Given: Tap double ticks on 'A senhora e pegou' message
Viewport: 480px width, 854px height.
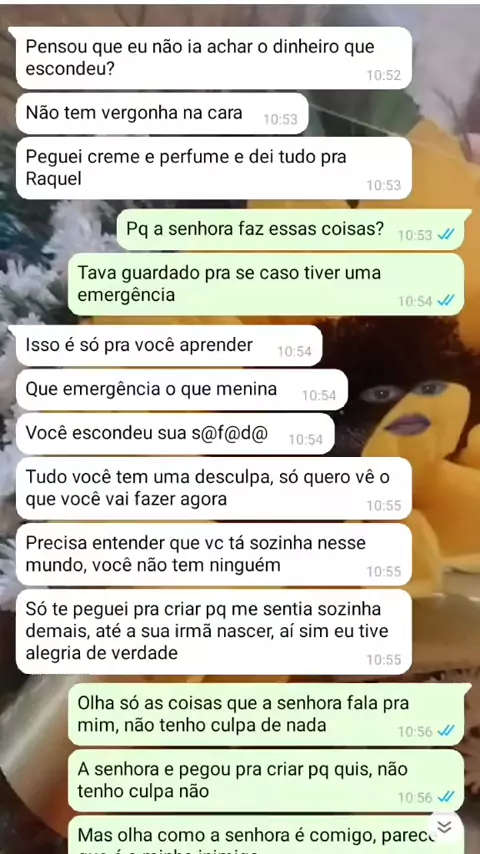Looking at the screenshot, I should (x=446, y=797).
